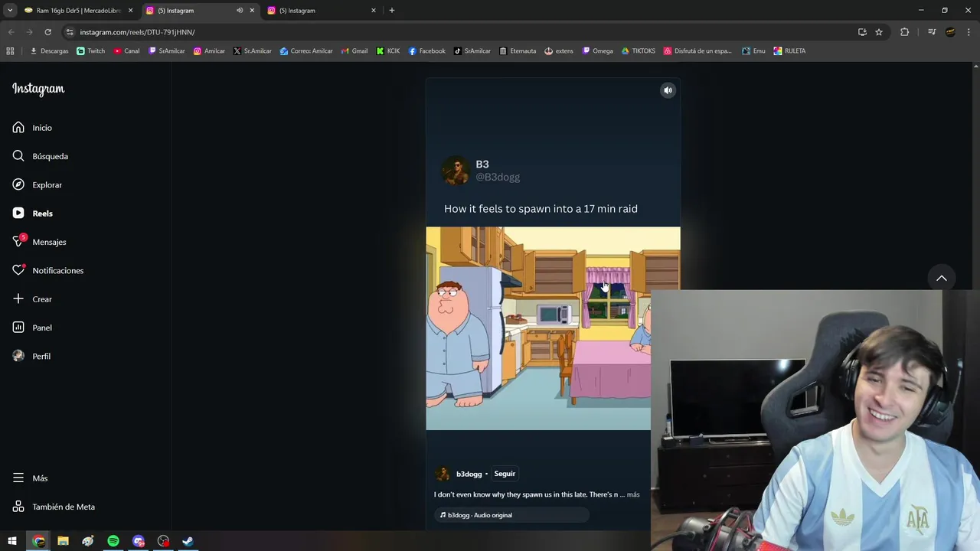Open Descargas bookmark
Image resolution: width=980 pixels, height=551 pixels.
[x=49, y=51]
